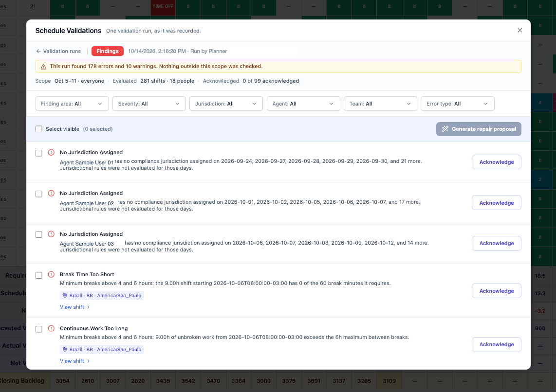Click error icon on Agent Sample User 03 row
Viewport: 556px width, 392px height.
(51, 234)
